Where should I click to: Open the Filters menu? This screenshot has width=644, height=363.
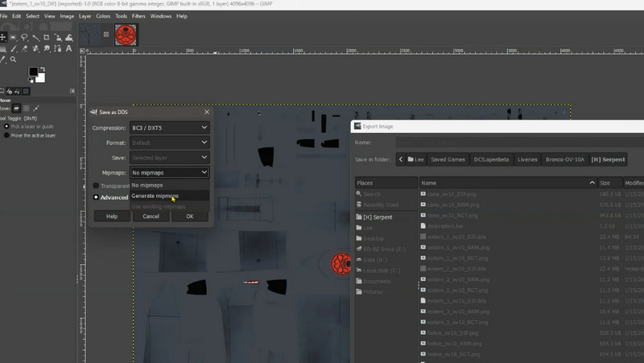point(138,16)
